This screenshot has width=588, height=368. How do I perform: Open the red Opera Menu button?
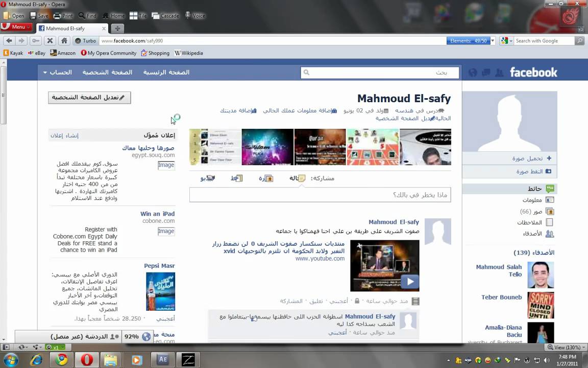(16, 27)
